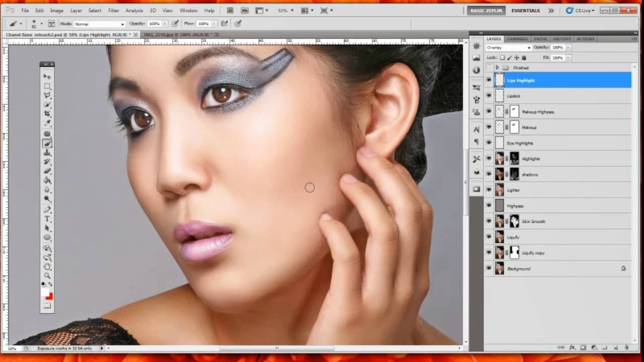Image resolution: width=644 pixels, height=362 pixels.
Task: Open the Analysis menu
Action: [x=134, y=11]
